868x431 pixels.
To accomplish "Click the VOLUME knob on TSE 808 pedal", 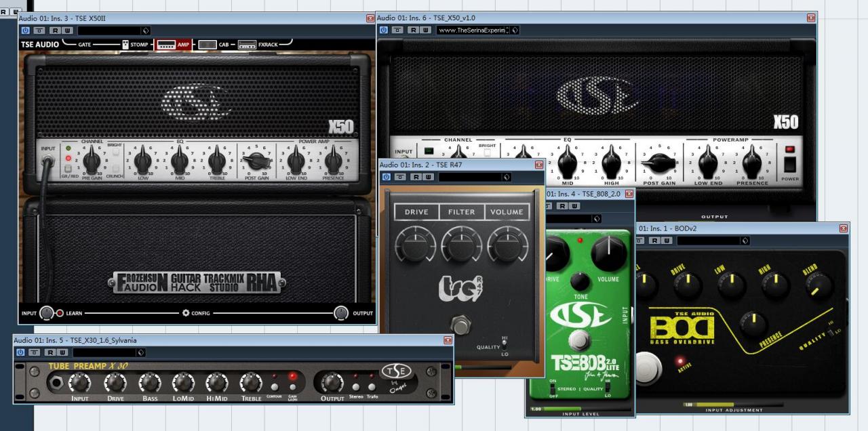I will (x=609, y=253).
